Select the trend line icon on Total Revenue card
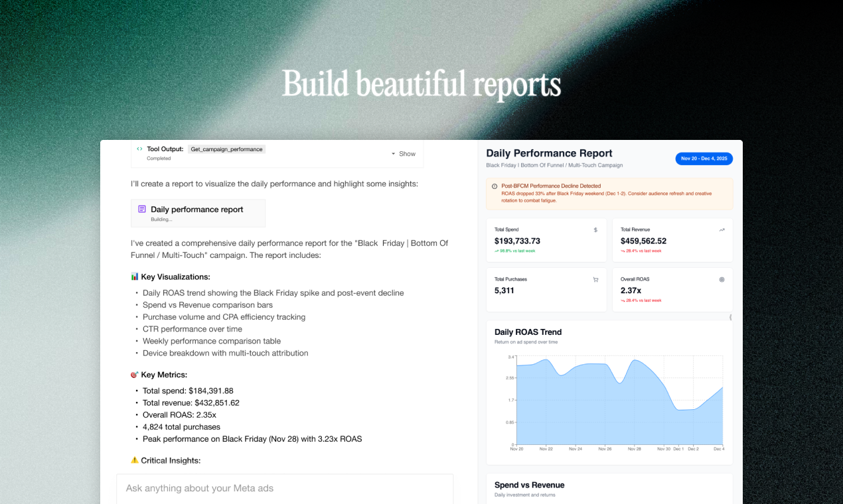843x504 pixels. [x=721, y=229]
